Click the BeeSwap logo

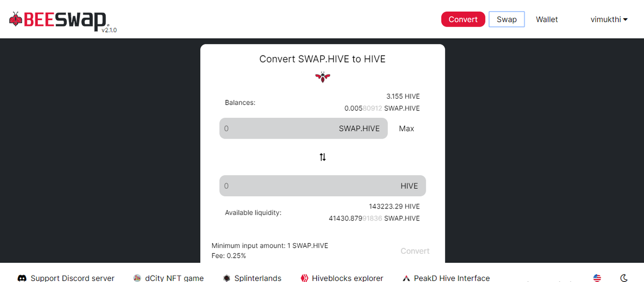(58, 21)
